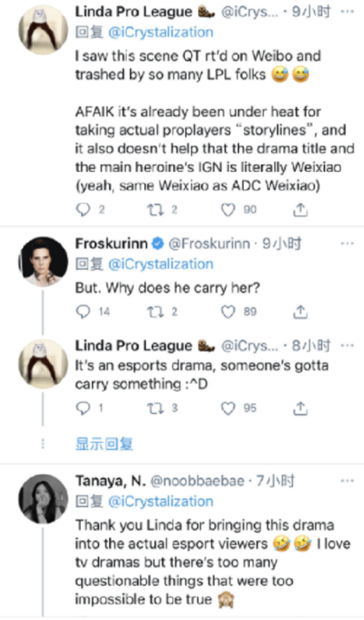Open more options on first Linda tweet
364x620 pixels.
pos(347,11)
